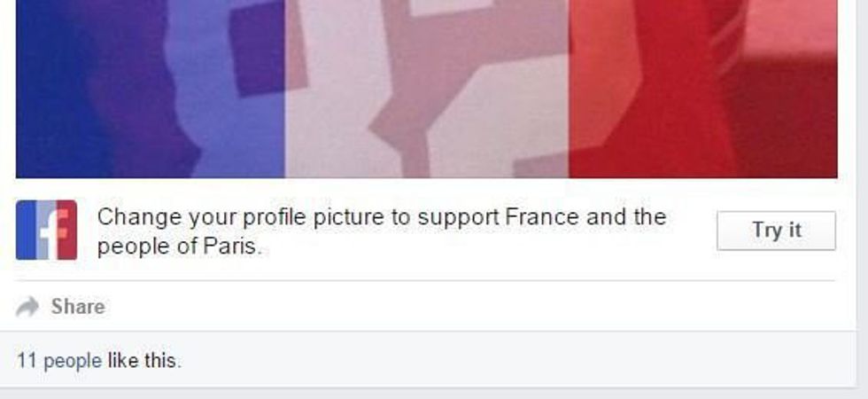Click the red stripe of the flag photo

point(703,89)
